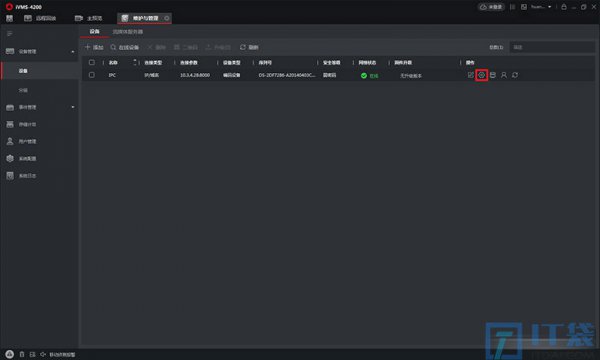The width and height of the screenshot is (600, 360).
Task: Open the control panel grid icon
Action: coord(10,18)
